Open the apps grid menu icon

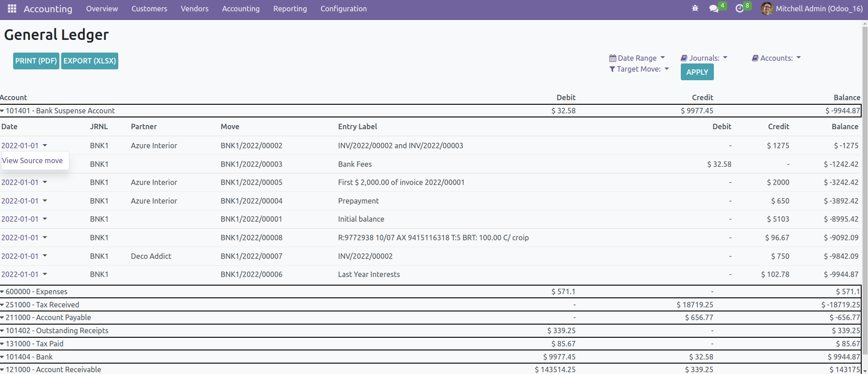click(12, 9)
